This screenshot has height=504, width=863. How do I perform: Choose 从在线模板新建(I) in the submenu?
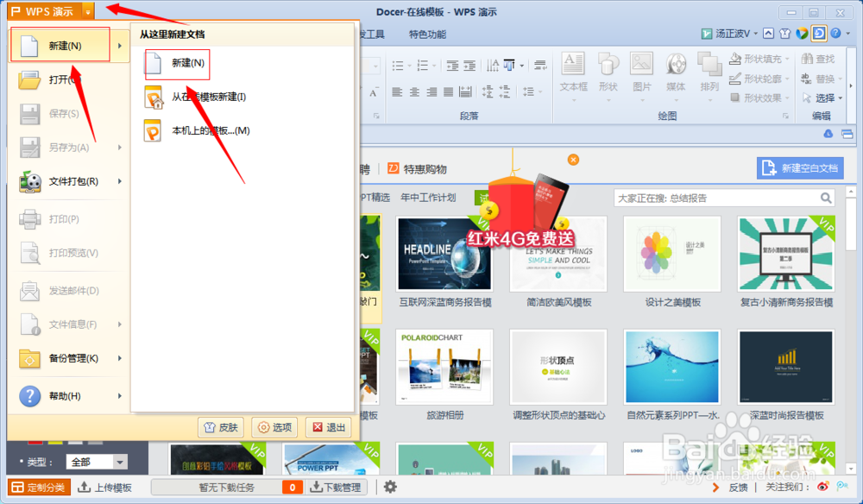195,98
